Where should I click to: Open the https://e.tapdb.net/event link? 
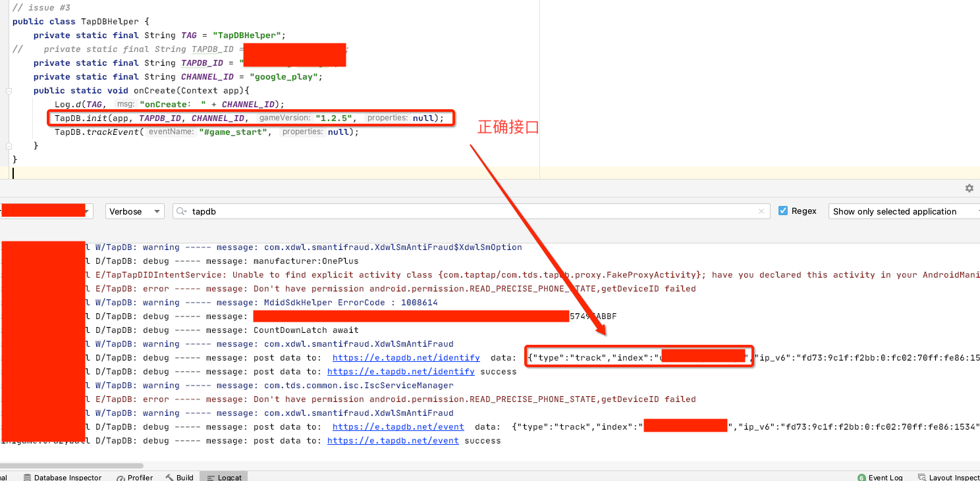398,426
